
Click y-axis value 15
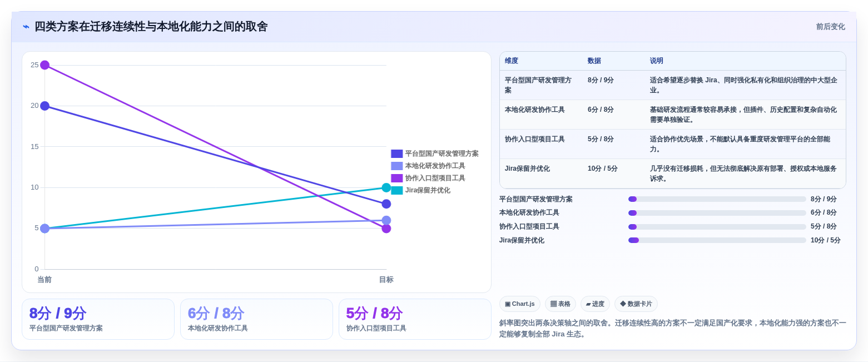[34, 147]
